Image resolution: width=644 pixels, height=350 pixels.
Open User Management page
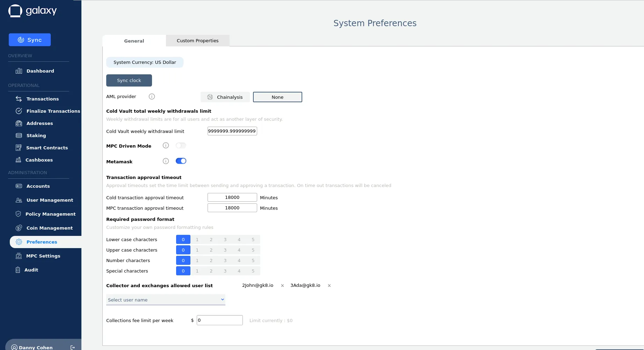[44, 200]
